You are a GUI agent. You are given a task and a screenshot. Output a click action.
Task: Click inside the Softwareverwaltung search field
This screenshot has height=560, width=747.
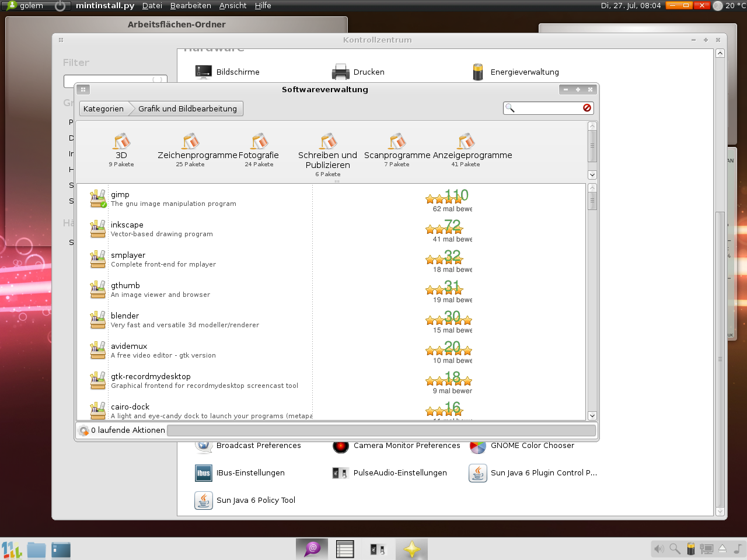click(546, 108)
